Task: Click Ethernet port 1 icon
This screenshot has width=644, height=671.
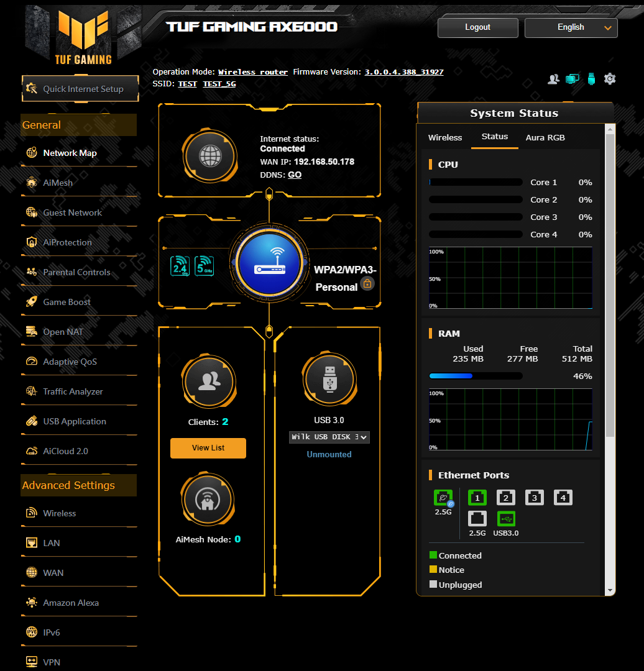Action: (477, 497)
